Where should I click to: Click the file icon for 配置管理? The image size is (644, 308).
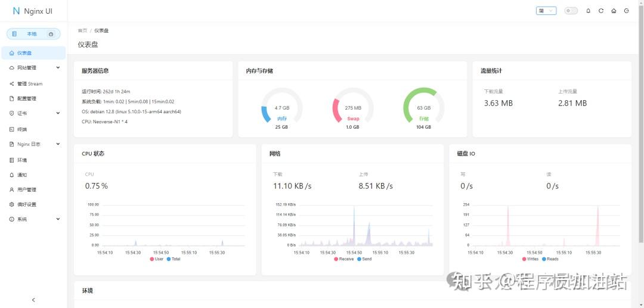(x=11, y=98)
